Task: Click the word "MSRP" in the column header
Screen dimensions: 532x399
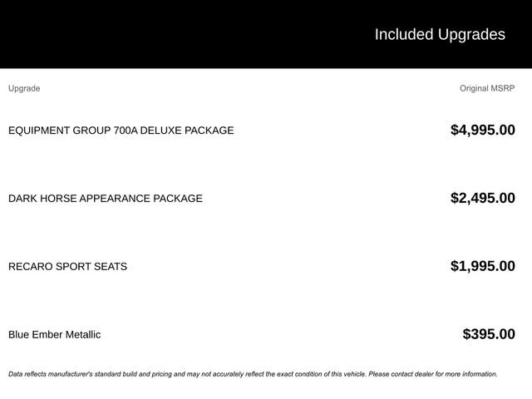Action: [x=502, y=88]
